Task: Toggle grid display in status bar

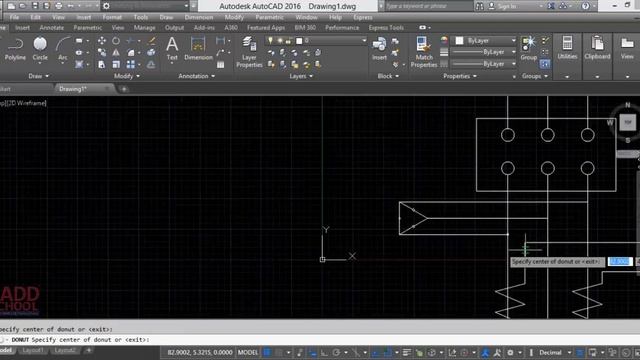Action: 268,352
